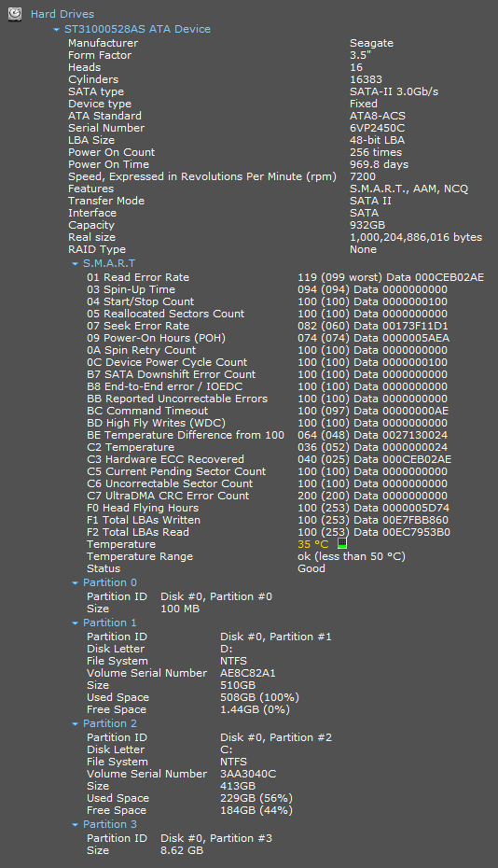Screen dimensions: 498x868
Task: Collapse the ST31000528AS ATA Device node
Action: (x=57, y=29)
